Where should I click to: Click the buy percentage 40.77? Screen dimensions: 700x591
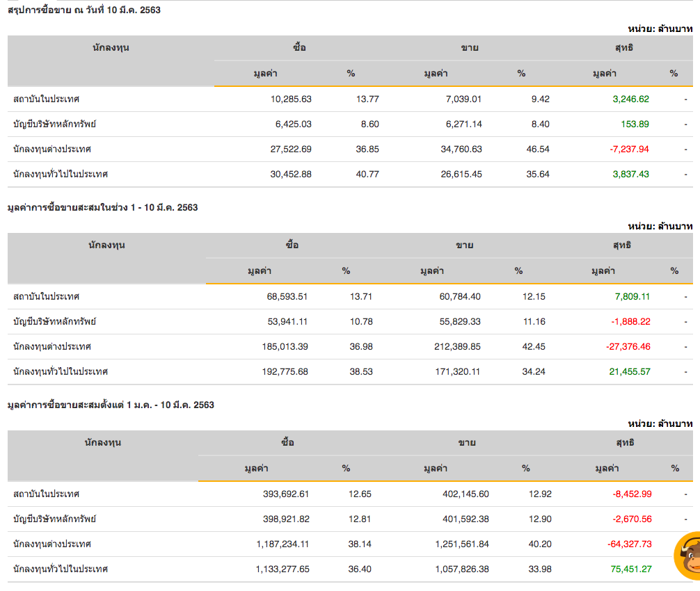(x=367, y=174)
